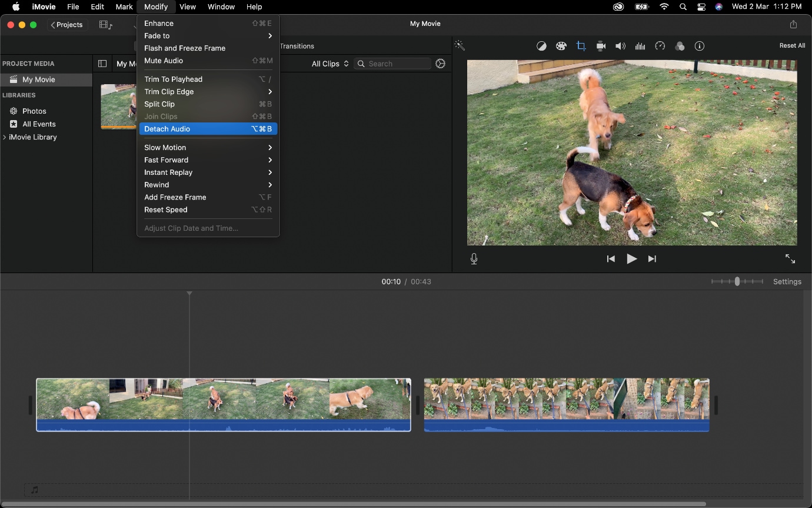Viewport: 812px width, 508px height.
Task: Click the timeline zoom slider
Action: (x=737, y=282)
